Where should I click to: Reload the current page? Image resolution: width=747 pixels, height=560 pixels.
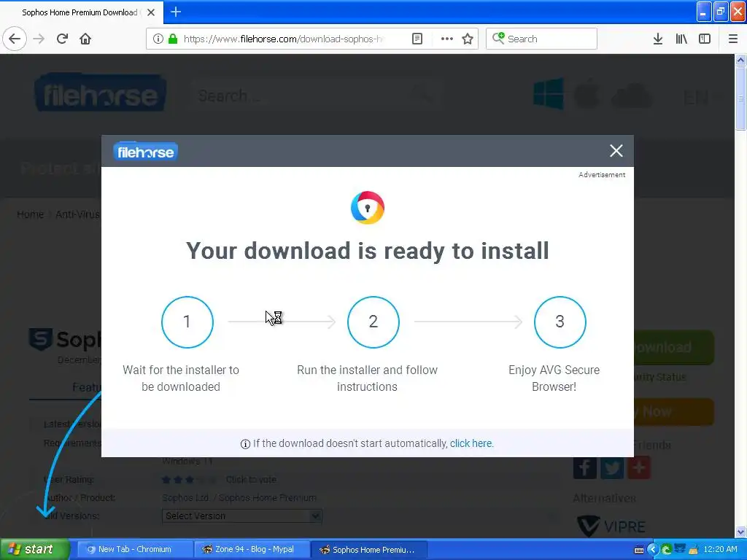(x=62, y=39)
